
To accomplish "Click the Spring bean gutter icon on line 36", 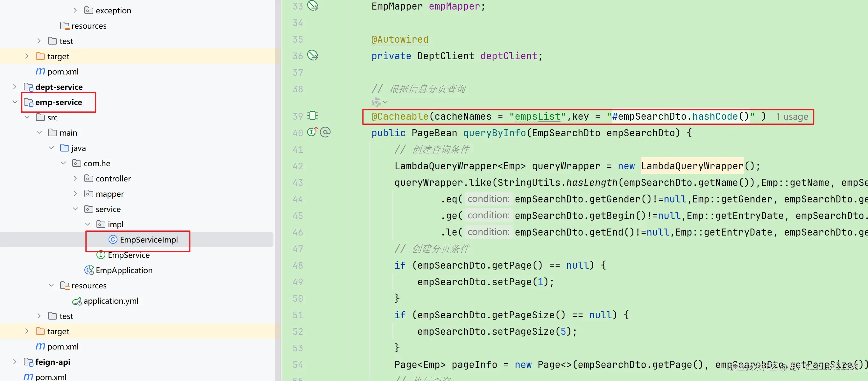I will (313, 55).
